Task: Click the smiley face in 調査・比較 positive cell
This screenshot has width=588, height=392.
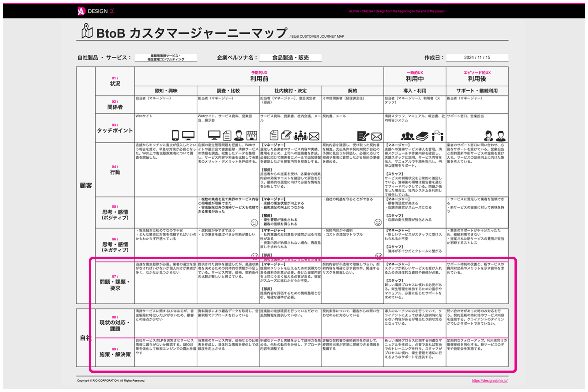Action: 254,223
